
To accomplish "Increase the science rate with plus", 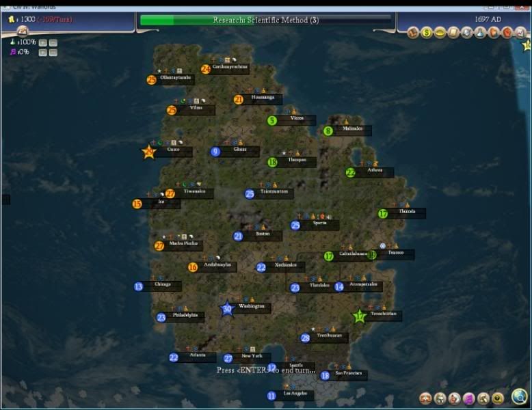I will 43,43.
